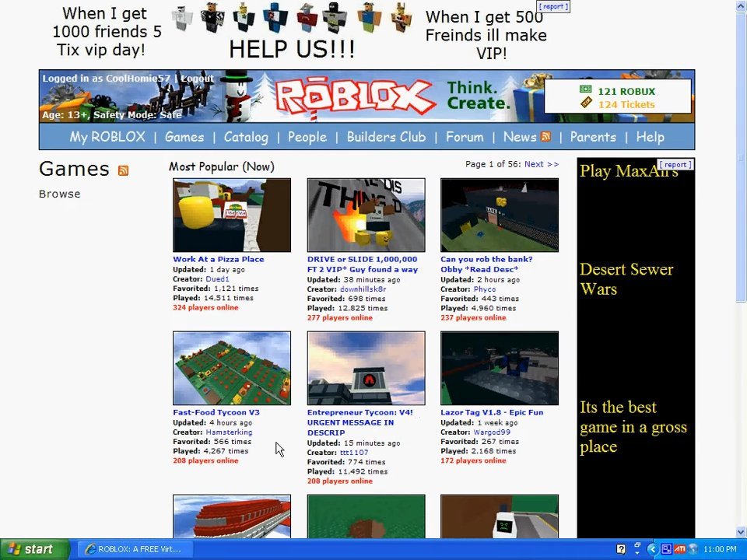Click the RSS feed icon next to Games heading
The width and height of the screenshot is (747, 560).
pos(124,170)
